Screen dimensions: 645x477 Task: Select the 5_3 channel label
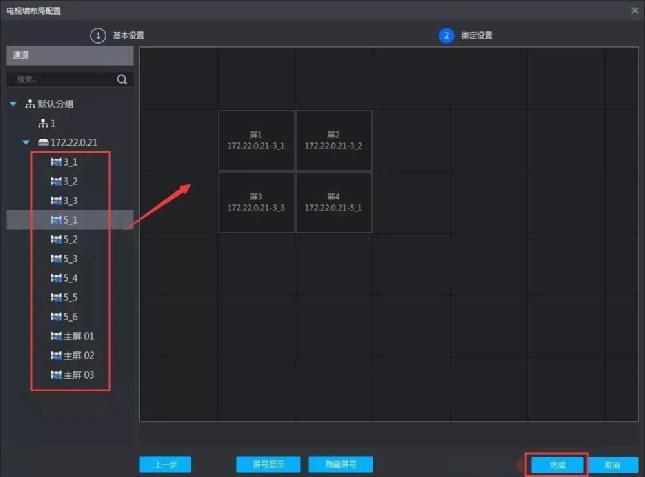[70, 259]
